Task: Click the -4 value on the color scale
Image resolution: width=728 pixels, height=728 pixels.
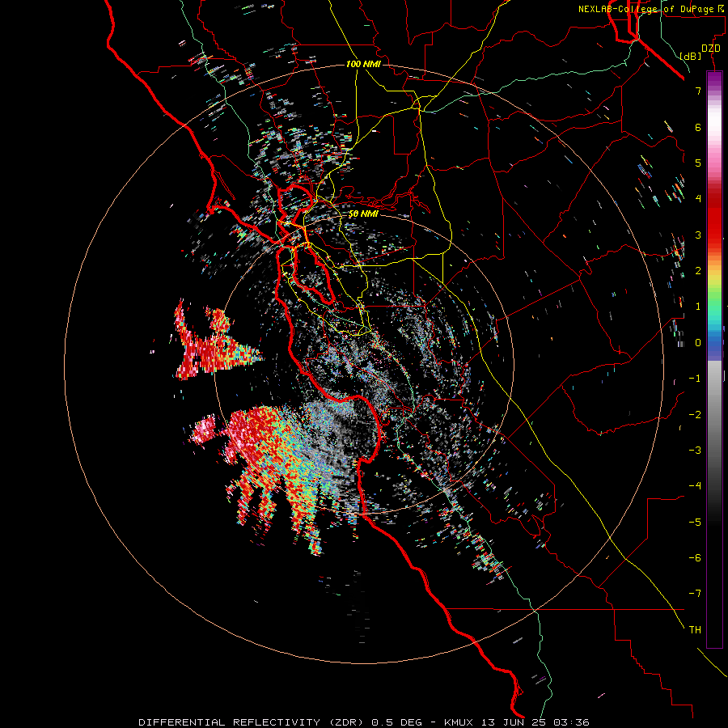Action: click(x=695, y=485)
